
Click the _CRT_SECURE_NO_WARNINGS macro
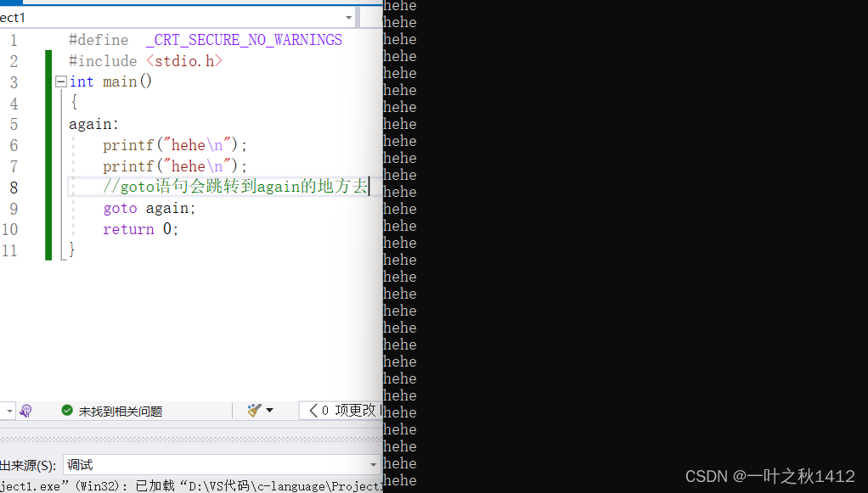pos(244,40)
